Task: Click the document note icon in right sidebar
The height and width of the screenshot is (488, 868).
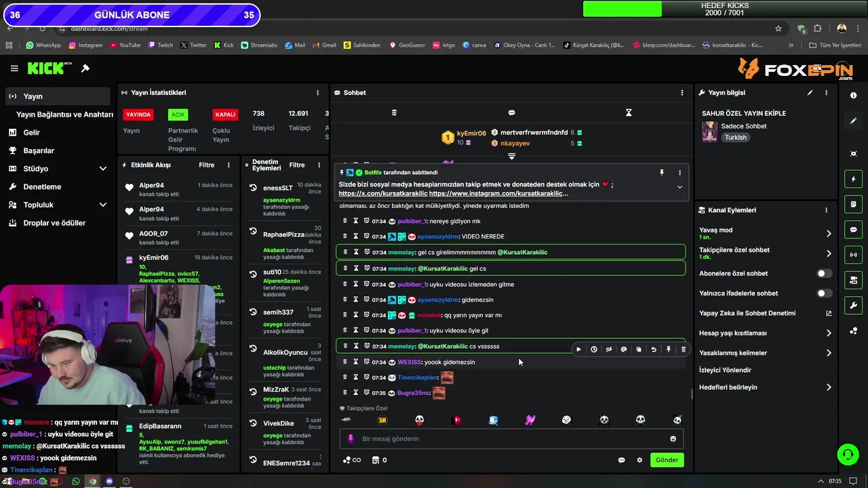Action: [853, 204]
